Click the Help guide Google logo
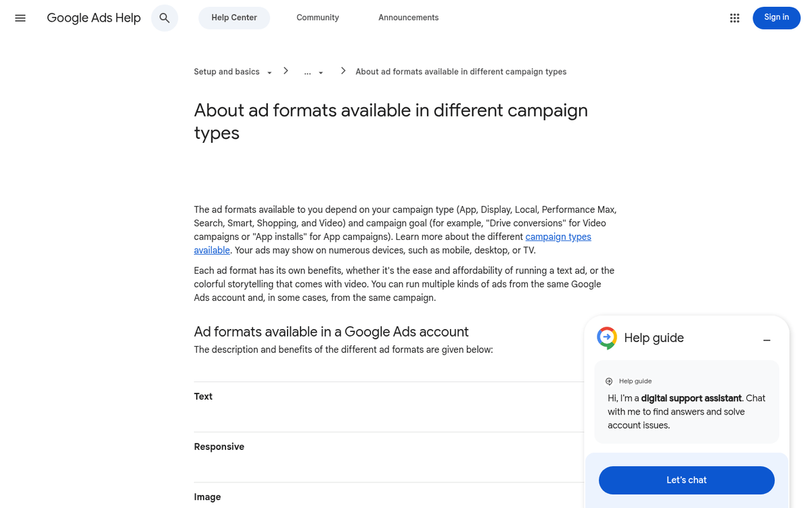812x508 pixels. coord(607,337)
